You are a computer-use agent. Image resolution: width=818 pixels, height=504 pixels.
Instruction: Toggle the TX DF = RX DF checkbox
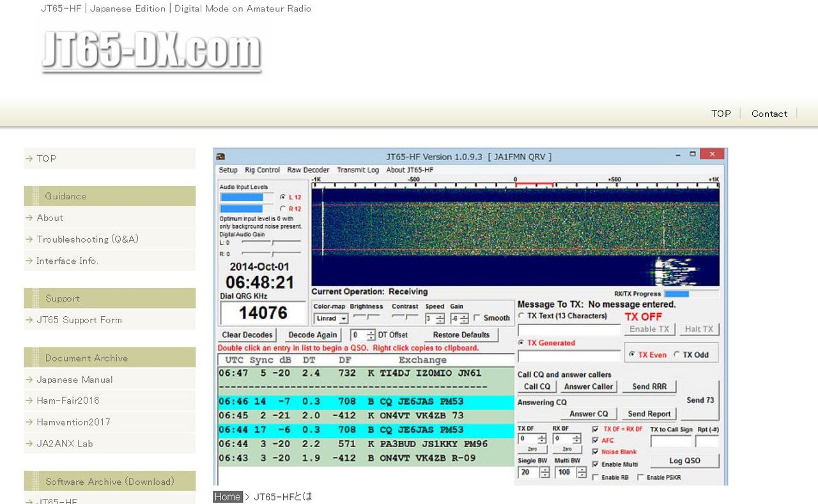596,429
